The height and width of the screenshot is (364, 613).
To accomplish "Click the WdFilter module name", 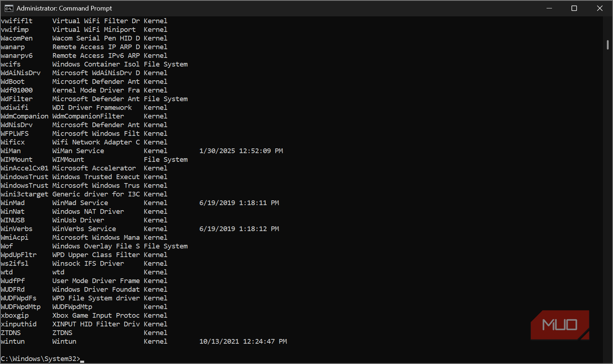I will point(17,99).
